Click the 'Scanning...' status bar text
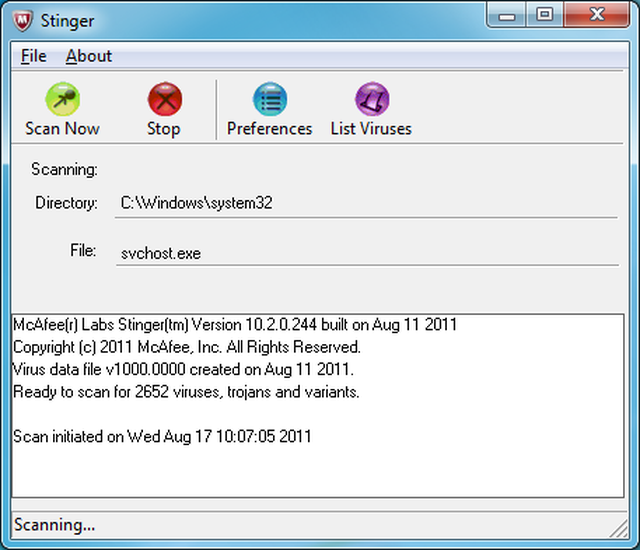 (54, 525)
